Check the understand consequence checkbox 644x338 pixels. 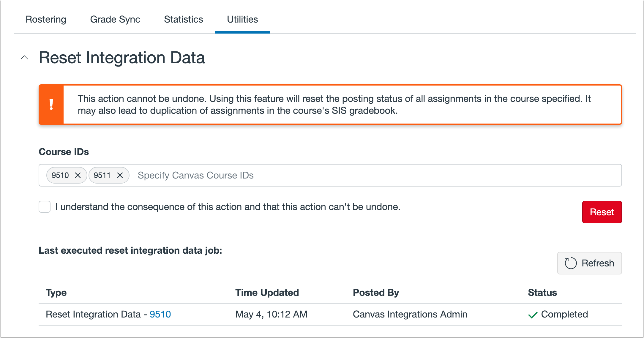[45, 207]
